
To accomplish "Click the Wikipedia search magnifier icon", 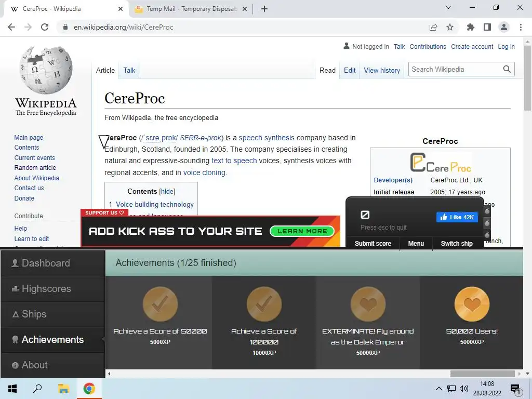I will [x=507, y=69].
